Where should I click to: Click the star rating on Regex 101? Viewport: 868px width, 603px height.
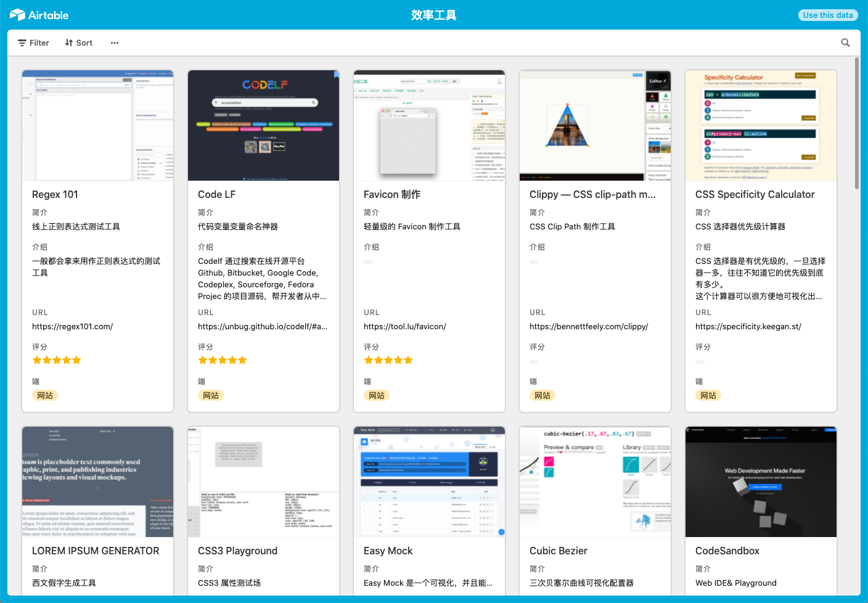57,360
